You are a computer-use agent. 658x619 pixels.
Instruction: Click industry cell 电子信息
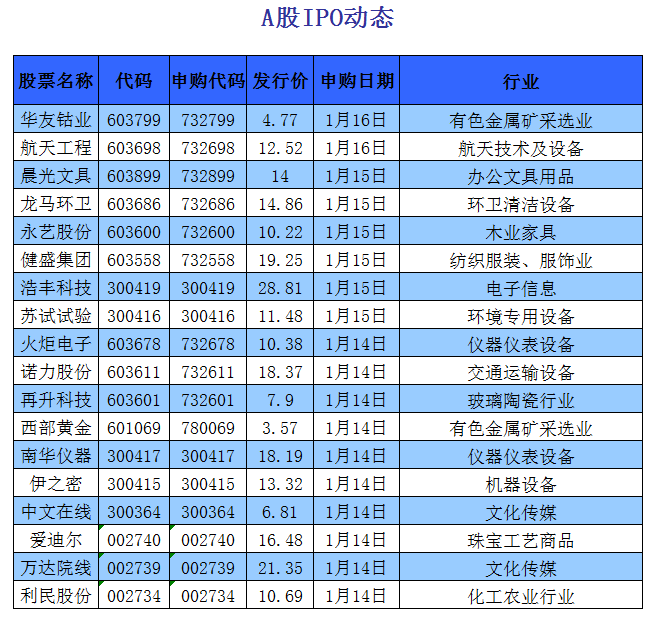(521, 289)
